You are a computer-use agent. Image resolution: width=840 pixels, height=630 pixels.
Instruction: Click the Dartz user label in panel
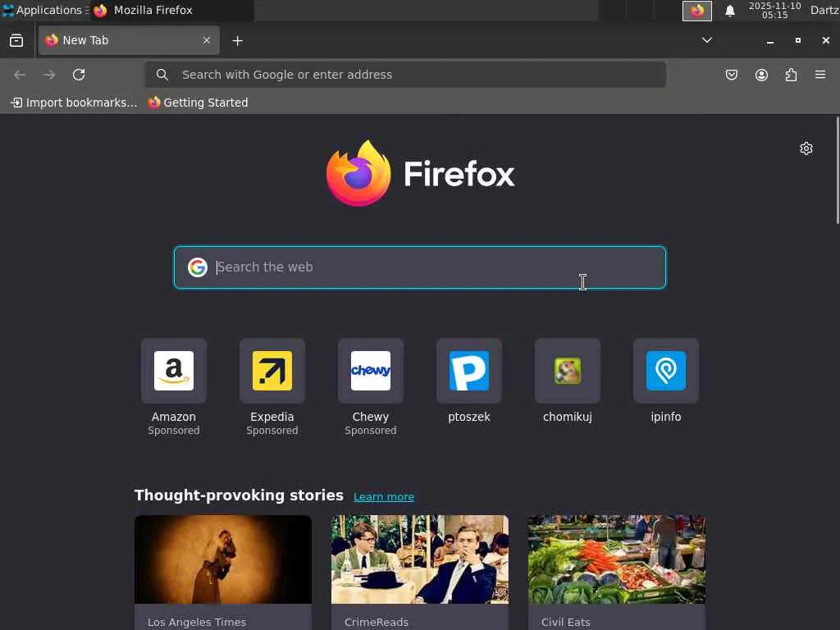(x=824, y=10)
